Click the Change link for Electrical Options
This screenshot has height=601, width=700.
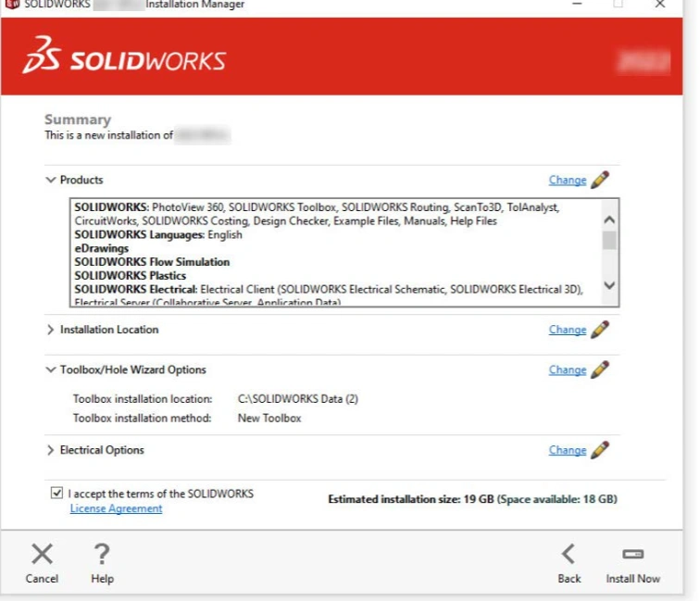click(x=568, y=451)
